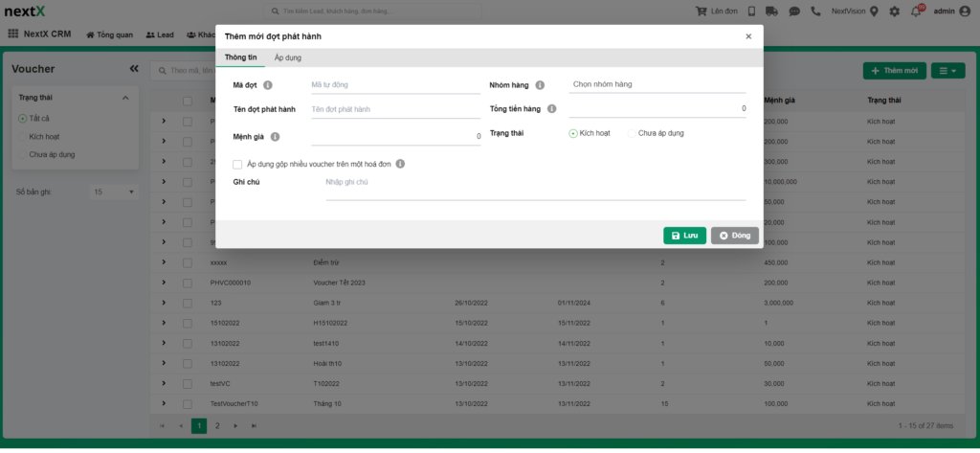The image size is (980, 453).
Task: Click the info icon next to Nhóm hàng
Action: (x=540, y=85)
